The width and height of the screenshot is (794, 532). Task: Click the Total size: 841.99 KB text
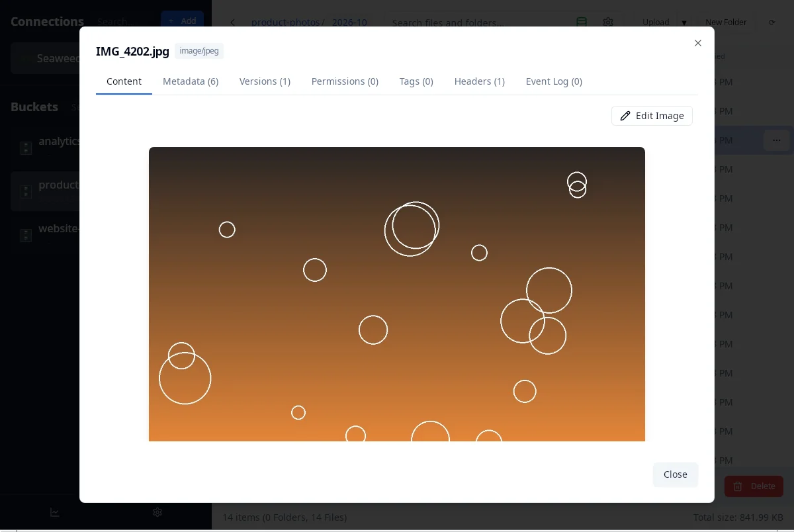click(x=738, y=517)
